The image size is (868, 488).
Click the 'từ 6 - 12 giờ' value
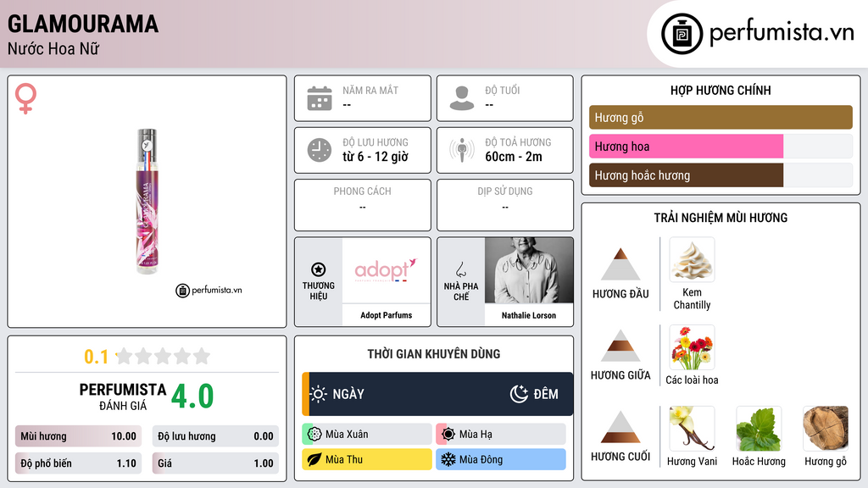(376, 157)
